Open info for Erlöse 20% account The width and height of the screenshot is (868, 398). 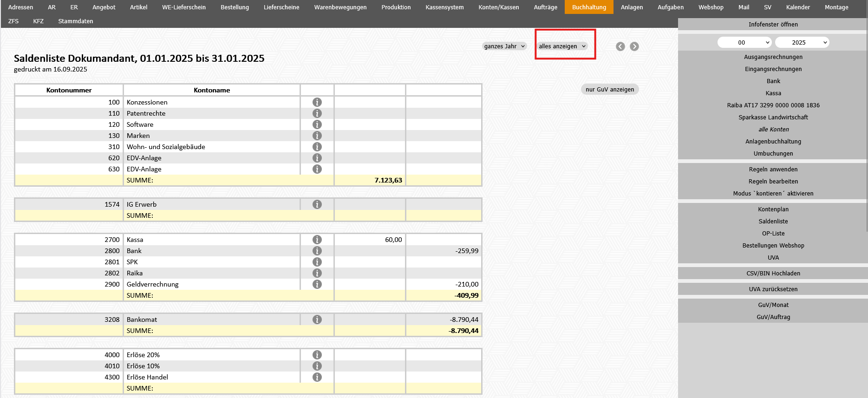(317, 355)
